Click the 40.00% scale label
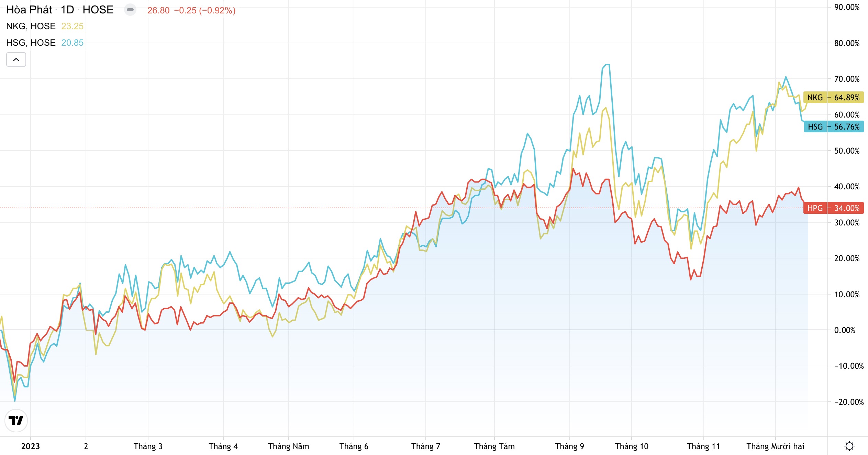 pyautogui.click(x=847, y=187)
